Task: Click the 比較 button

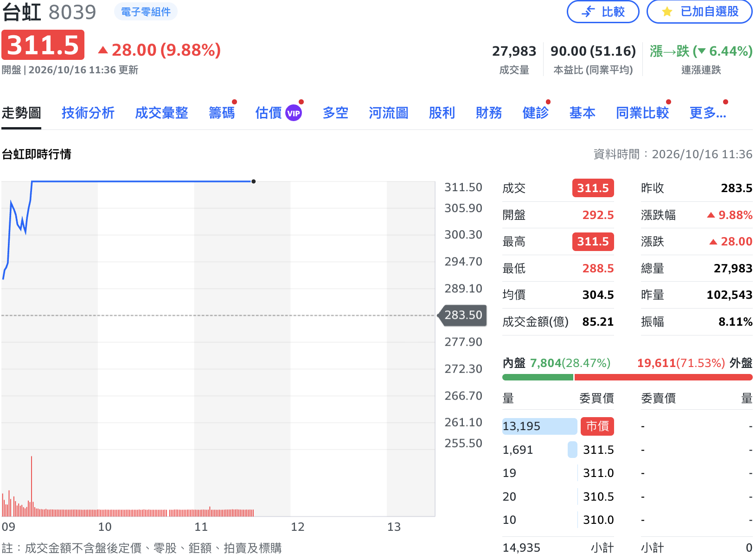Action: [603, 12]
